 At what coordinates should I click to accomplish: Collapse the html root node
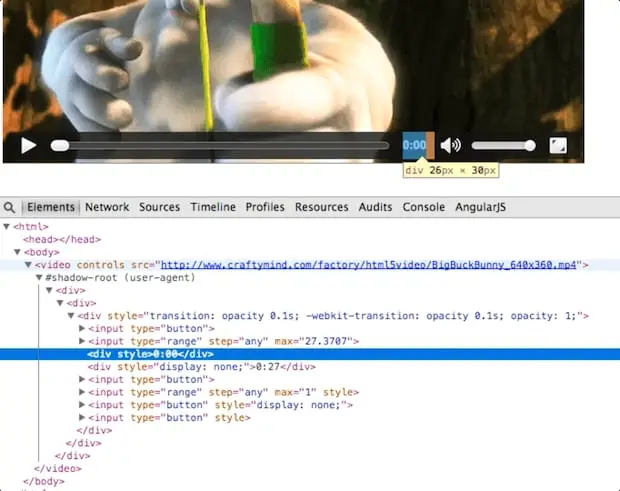6,227
